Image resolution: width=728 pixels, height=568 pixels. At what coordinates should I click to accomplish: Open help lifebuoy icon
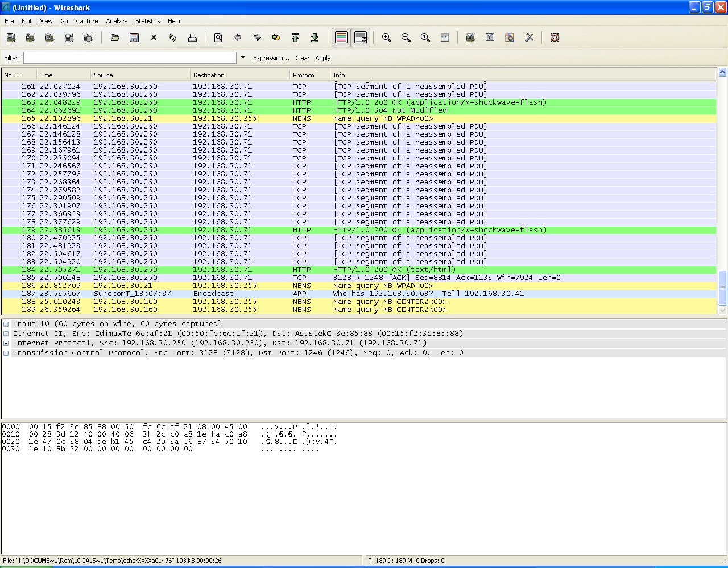(555, 38)
